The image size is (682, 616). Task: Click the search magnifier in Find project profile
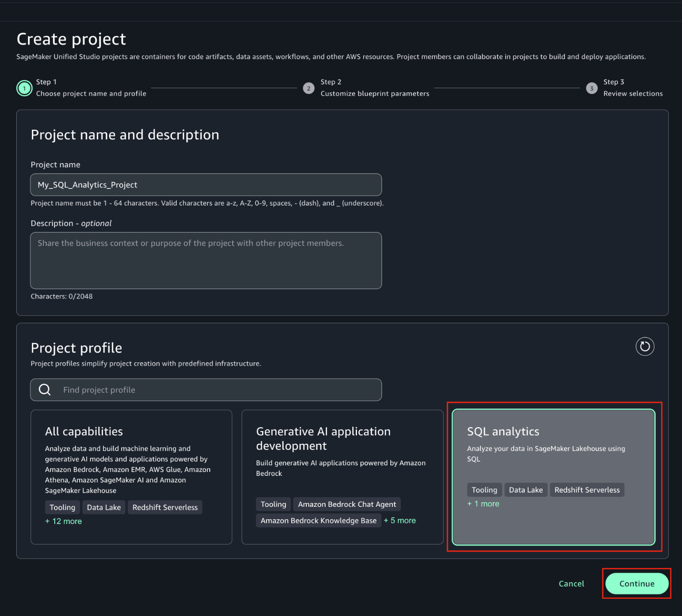44,390
